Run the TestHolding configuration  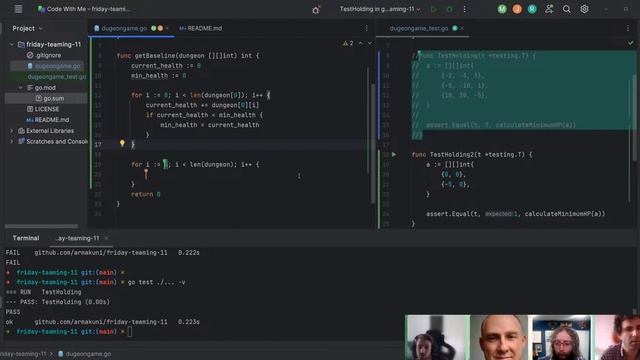pos(433,9)
